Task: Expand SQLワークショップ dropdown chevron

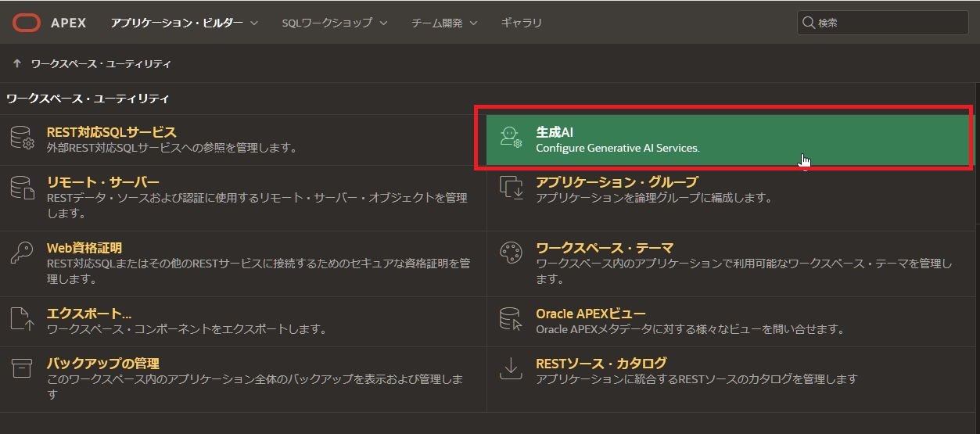Action: tap(383, 23)
